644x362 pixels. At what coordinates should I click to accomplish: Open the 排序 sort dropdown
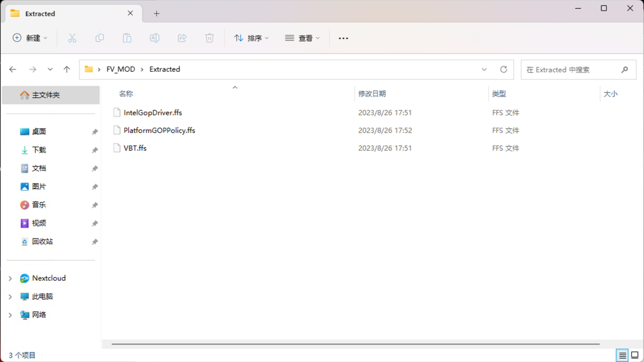251,38
